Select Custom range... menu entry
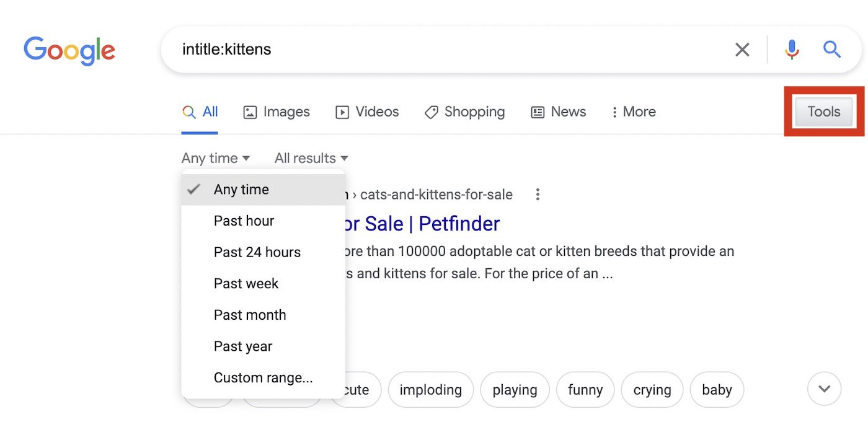 (x=263, y=378)
